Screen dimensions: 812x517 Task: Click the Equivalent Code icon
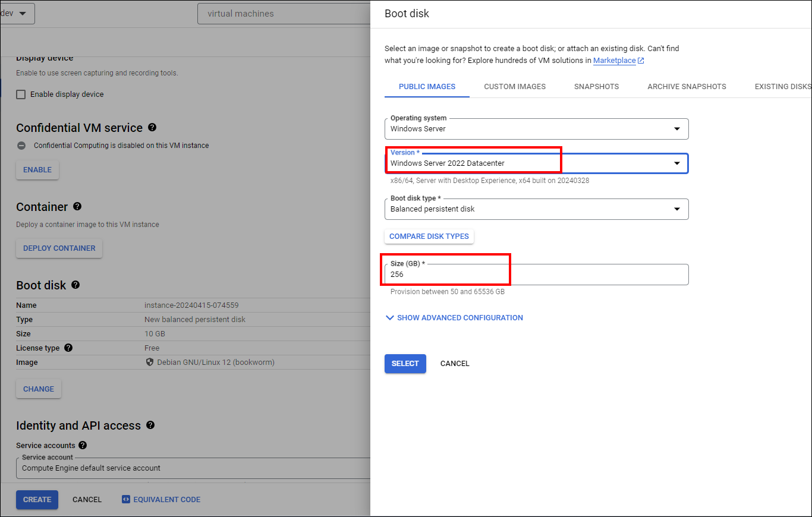click(125, 500)
